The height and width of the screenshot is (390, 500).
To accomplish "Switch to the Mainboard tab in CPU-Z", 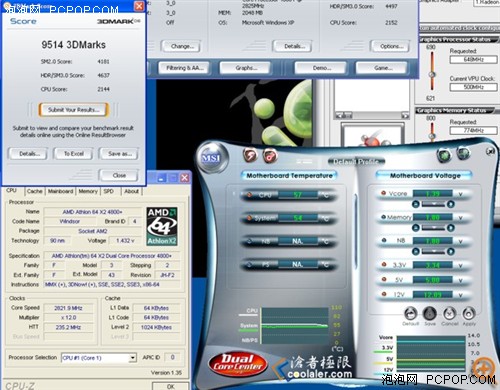I will 60,191.
